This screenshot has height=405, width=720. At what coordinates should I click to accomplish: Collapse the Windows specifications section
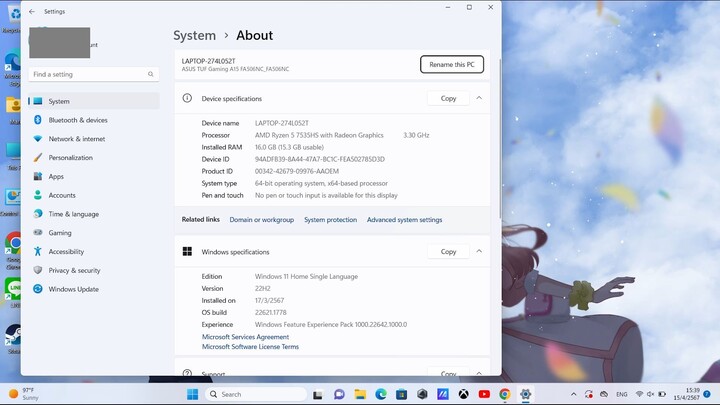[479, 251]
